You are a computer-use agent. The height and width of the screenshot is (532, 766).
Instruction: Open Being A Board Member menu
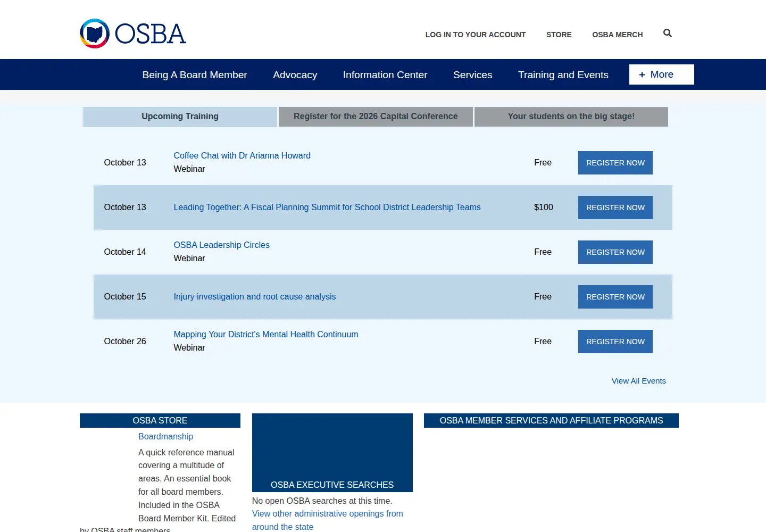[x=195, y=75]
